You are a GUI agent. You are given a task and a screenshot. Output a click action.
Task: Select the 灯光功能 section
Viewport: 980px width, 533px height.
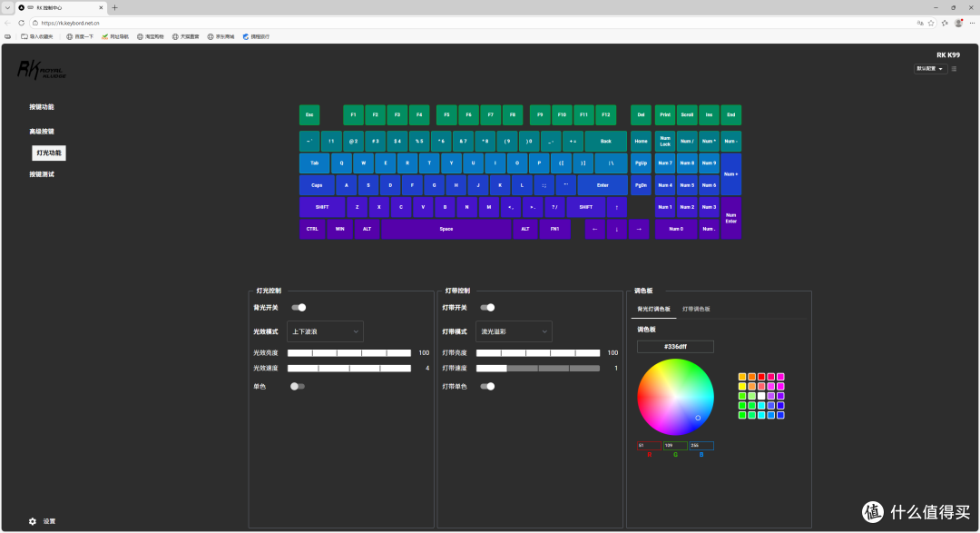coord(49,153)
